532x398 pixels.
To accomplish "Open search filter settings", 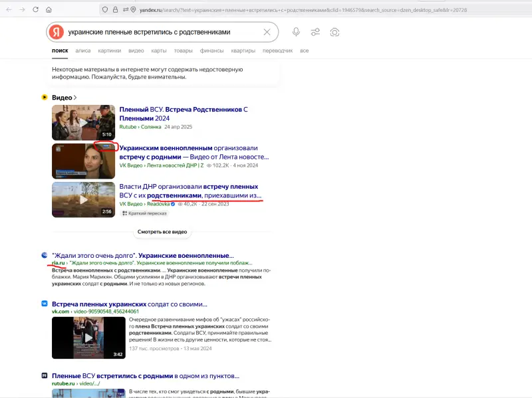I will [315, 32].
